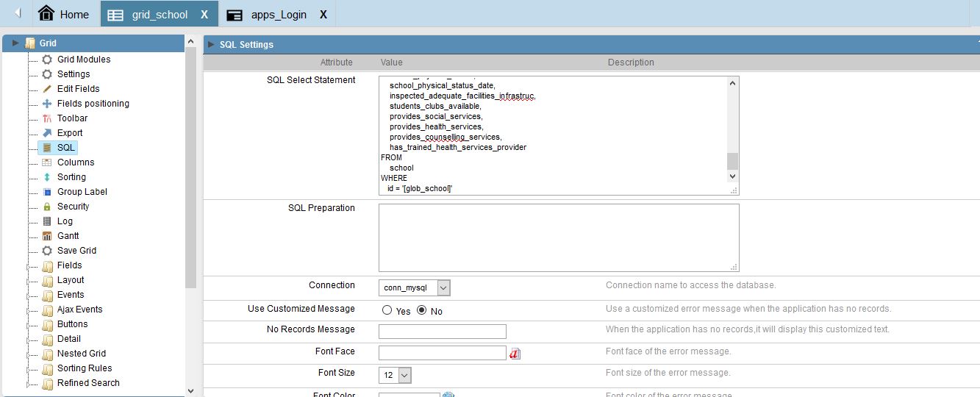Viewport: 980px width, 397px height.
Task: Click the SQL Select Statement scrollbar thumb
Action: pyautogui.click(x=732, y=161)
